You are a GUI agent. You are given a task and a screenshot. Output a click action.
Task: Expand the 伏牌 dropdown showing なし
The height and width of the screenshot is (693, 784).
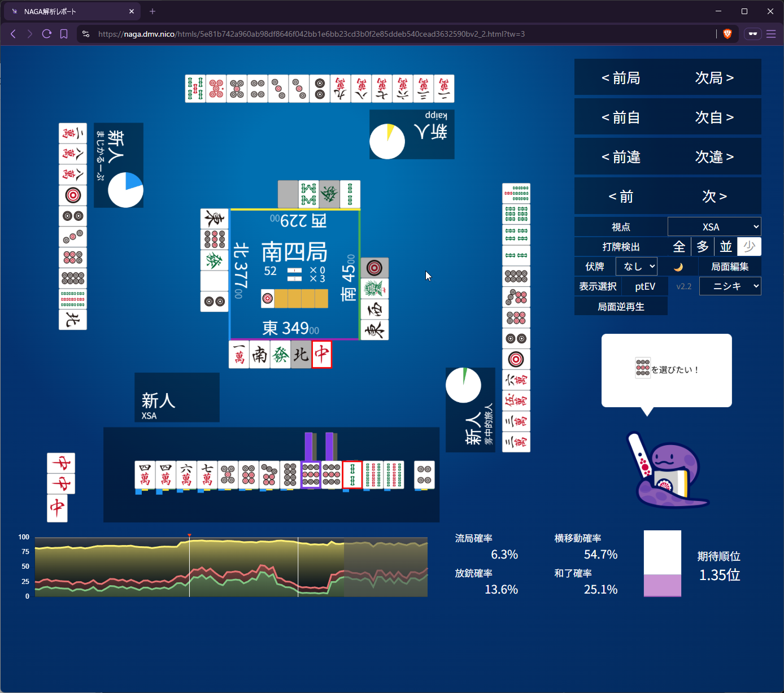point(637,267)
